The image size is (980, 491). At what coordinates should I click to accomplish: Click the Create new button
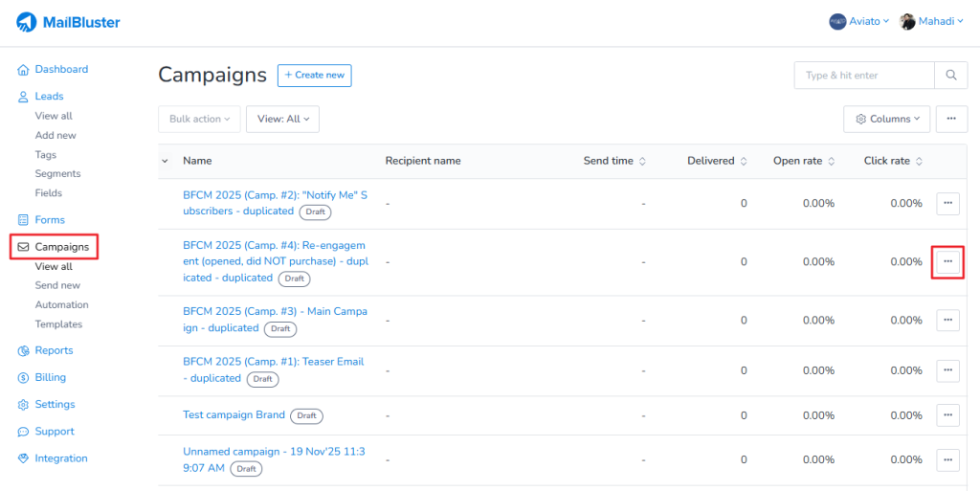tap(314, 75)
